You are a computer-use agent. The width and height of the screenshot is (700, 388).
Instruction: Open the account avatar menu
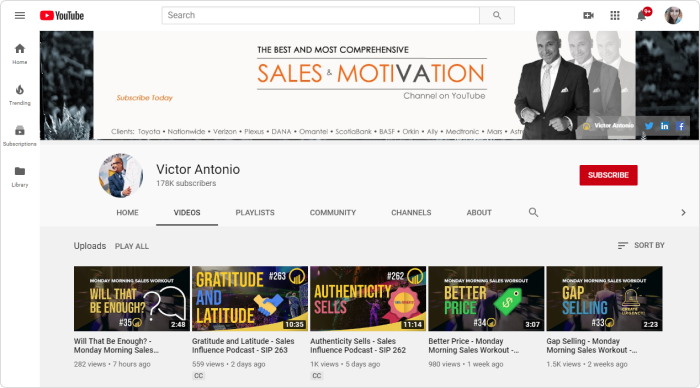pos(673,16)
